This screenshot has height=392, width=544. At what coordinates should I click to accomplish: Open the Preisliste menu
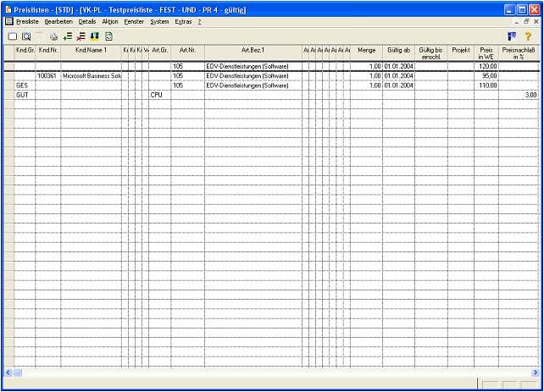(x=28, y=21)
